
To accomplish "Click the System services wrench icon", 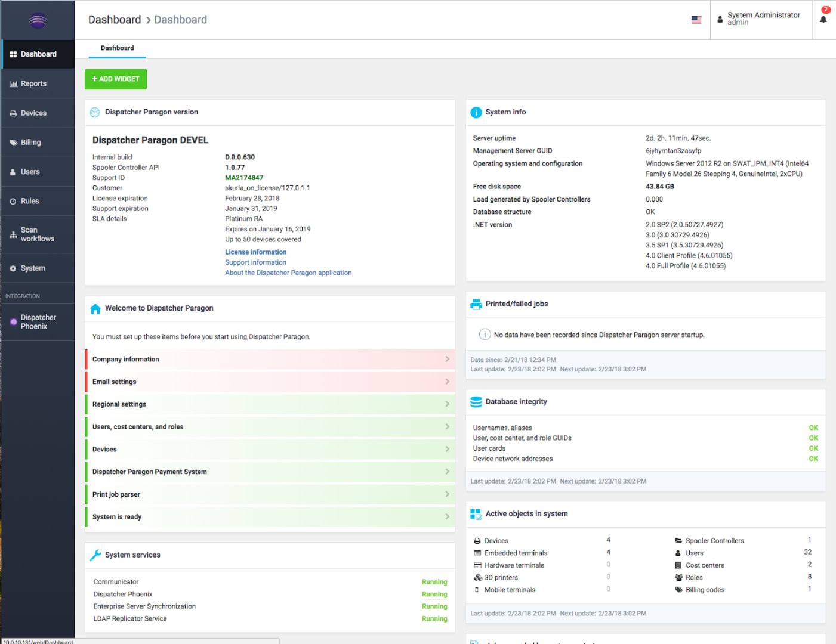I will click(95, 555).
